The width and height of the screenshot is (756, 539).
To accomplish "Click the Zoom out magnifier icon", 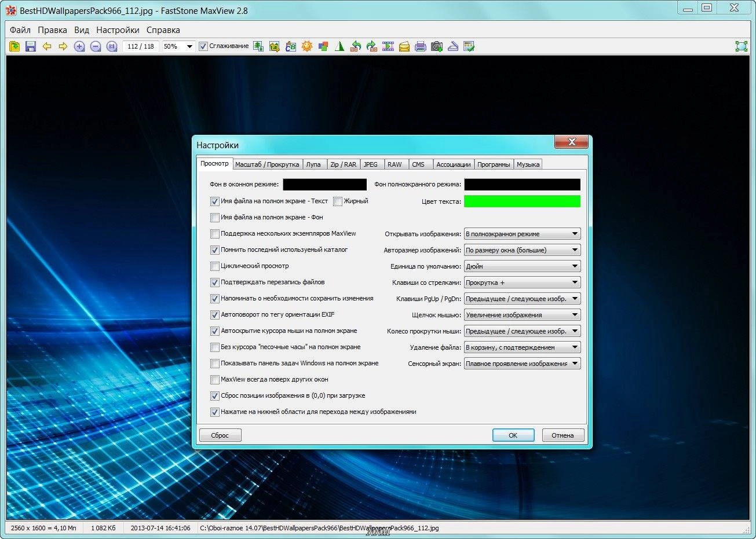I will [x=96, y=46].
